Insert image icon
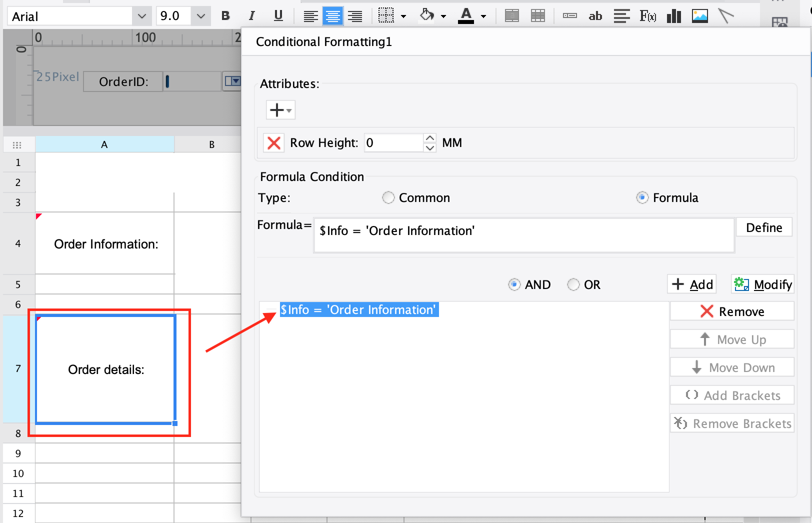The width and height of the screenshot is (812, 523). click(699, 16)
